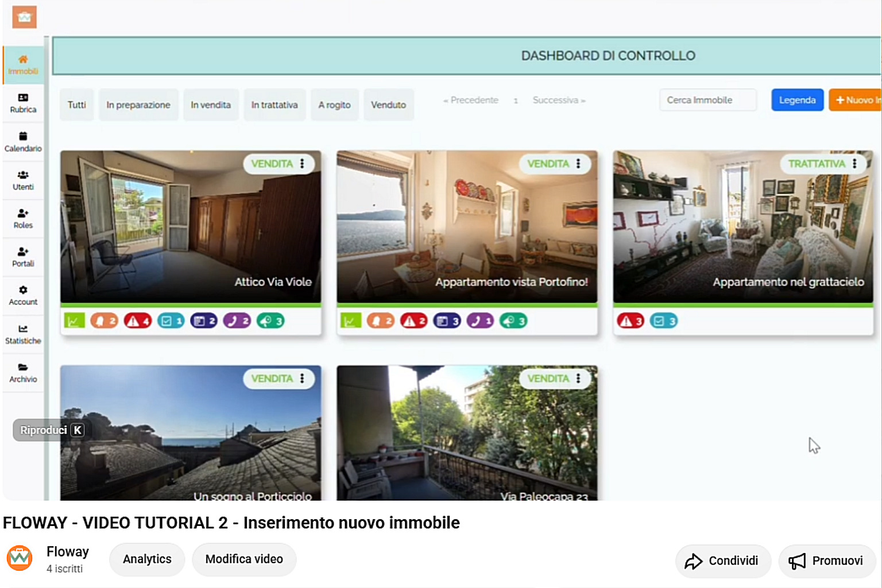Click the red warning badge on Appartamento nel grattacielo

[x=630, y=320]
